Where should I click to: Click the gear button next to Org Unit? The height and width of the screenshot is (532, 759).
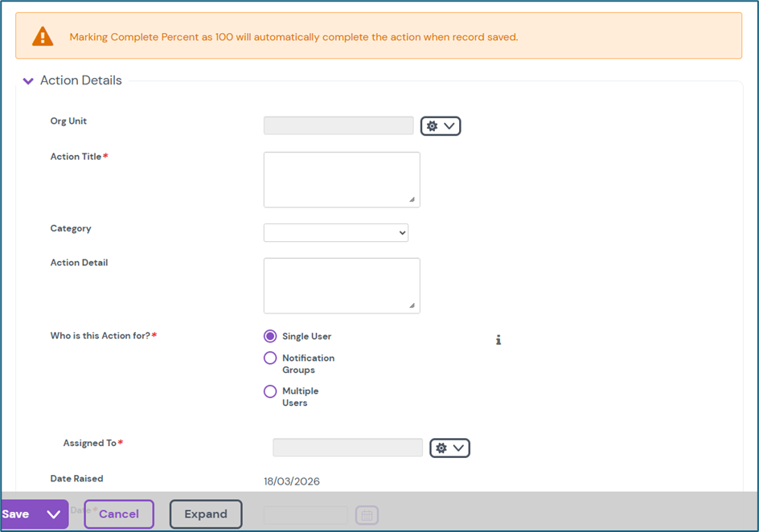click(441, 126)
